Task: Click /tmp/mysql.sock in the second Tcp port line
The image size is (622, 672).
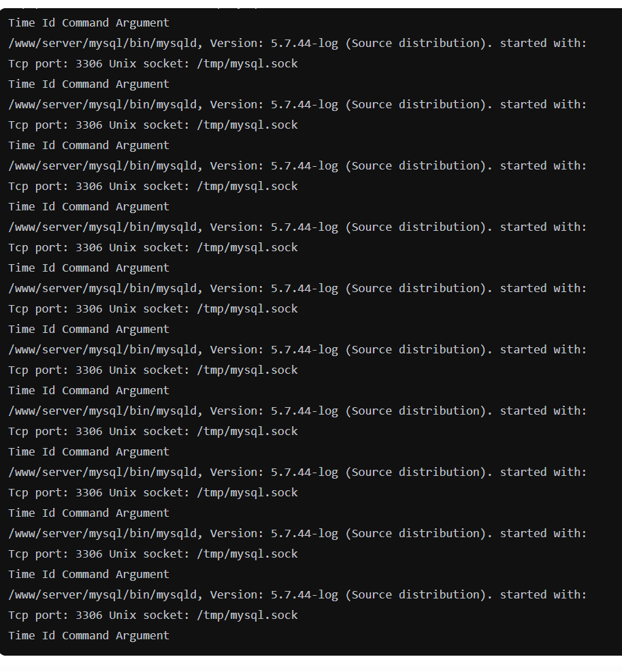Action: (x=247, y=125)
